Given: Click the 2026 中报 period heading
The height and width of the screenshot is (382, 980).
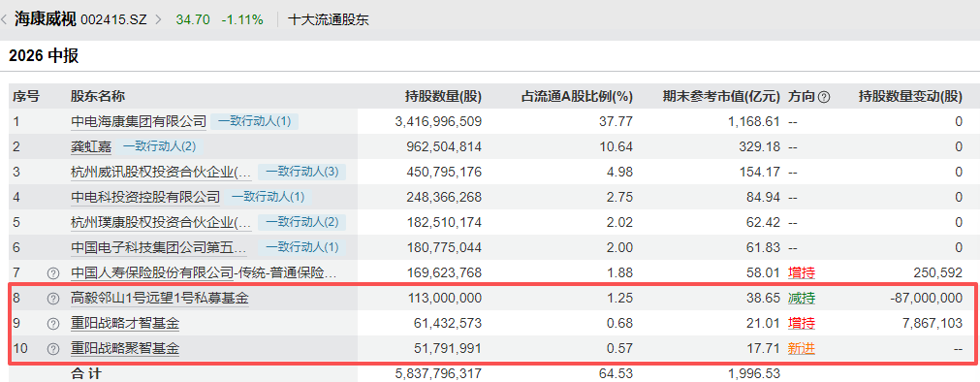Looking at the screenshot, I should (44, 55).
